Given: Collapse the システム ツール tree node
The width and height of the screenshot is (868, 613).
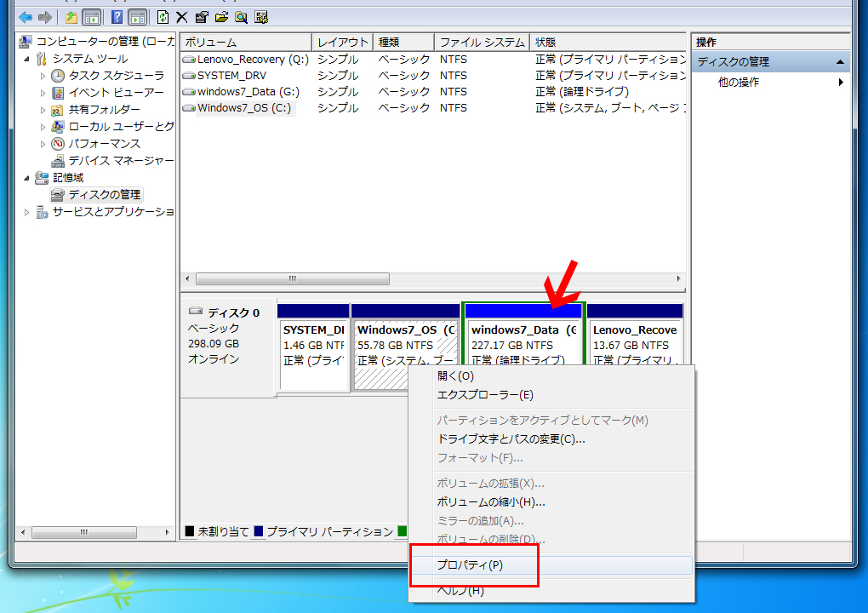Looking at the screenshot, I should tap(26, 59).
